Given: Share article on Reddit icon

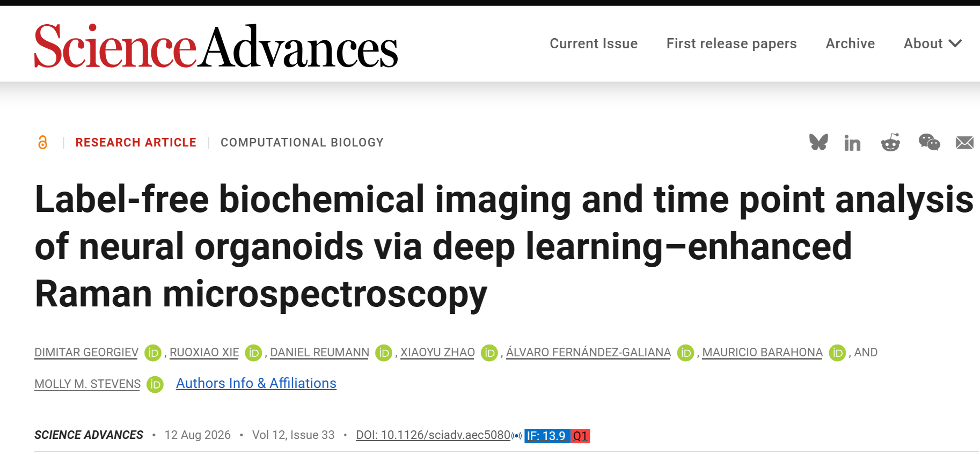Looking at the screenshot, I should (x=890, y=142).
